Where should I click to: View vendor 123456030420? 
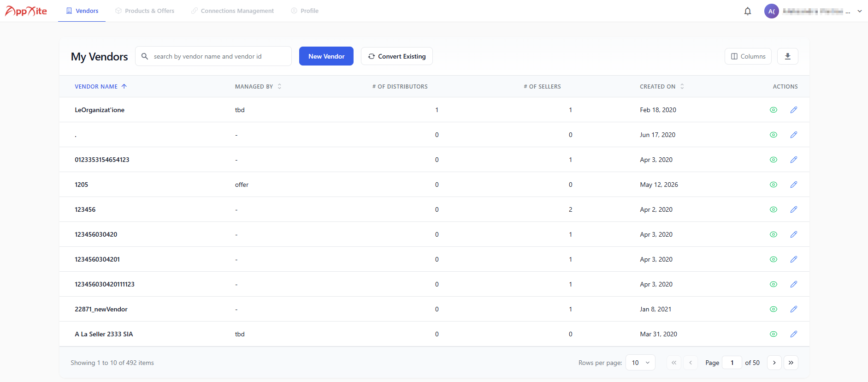(774, 234)
